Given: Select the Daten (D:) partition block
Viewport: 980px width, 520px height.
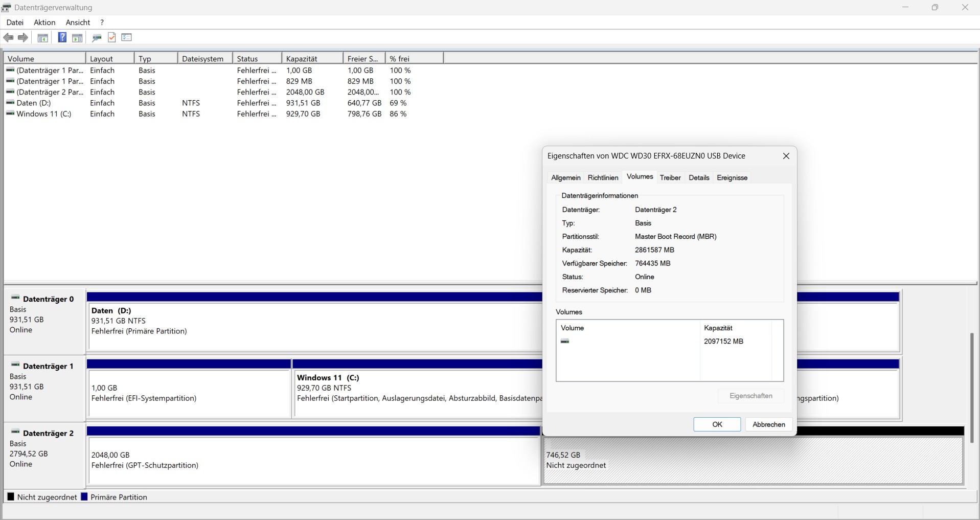Looking at the screenshot, I should (x=315, y=326).
